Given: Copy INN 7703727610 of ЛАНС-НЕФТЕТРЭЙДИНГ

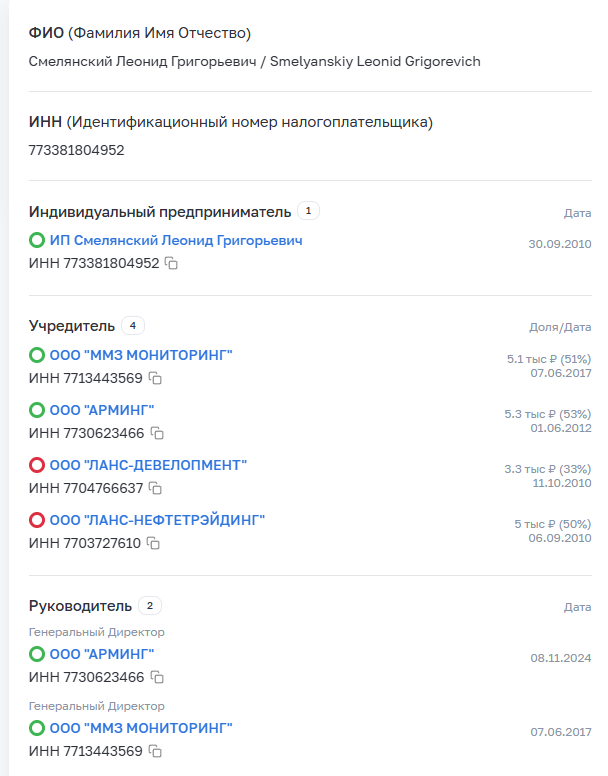Looking at the screenshot, I should 153,544.
